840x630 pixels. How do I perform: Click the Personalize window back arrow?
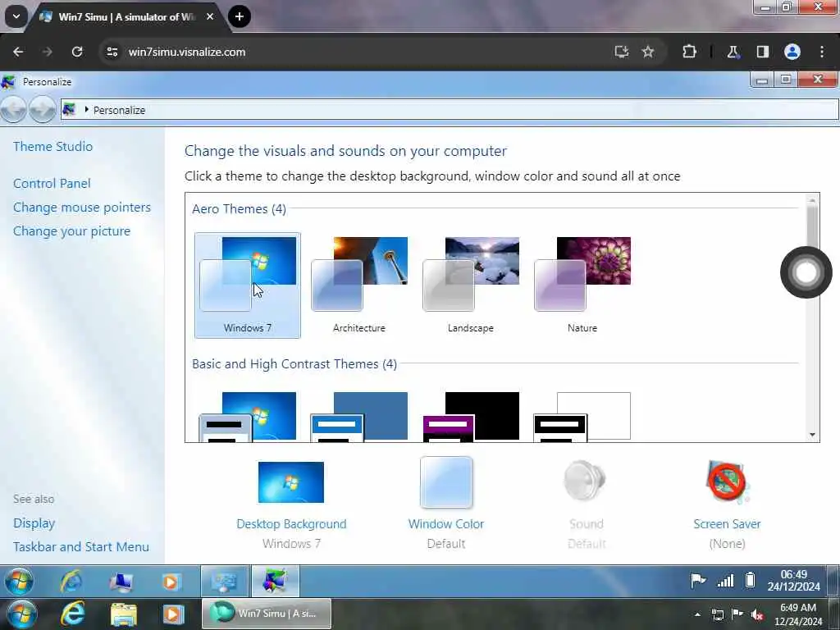14,110
